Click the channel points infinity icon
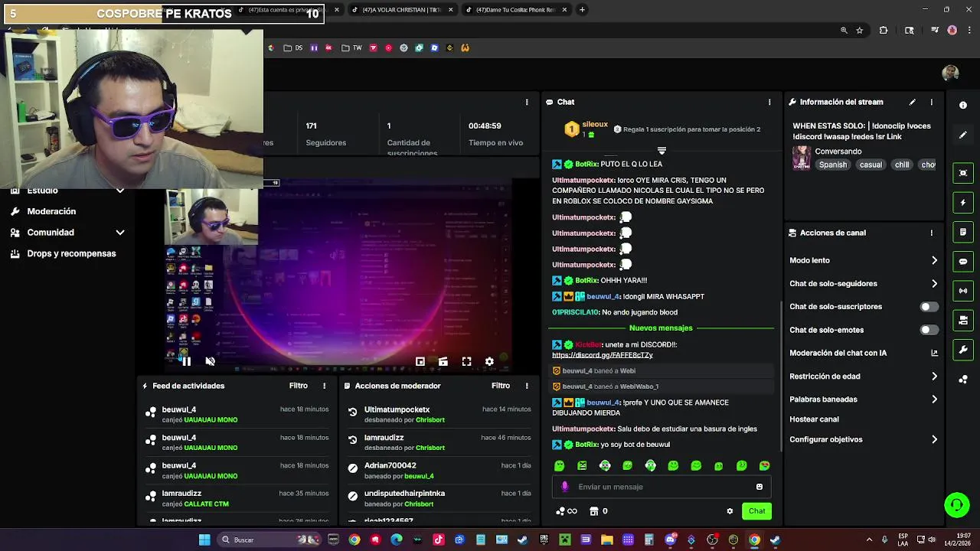The height and width of the screenshot is (551, 980). [x=567, y=511]
